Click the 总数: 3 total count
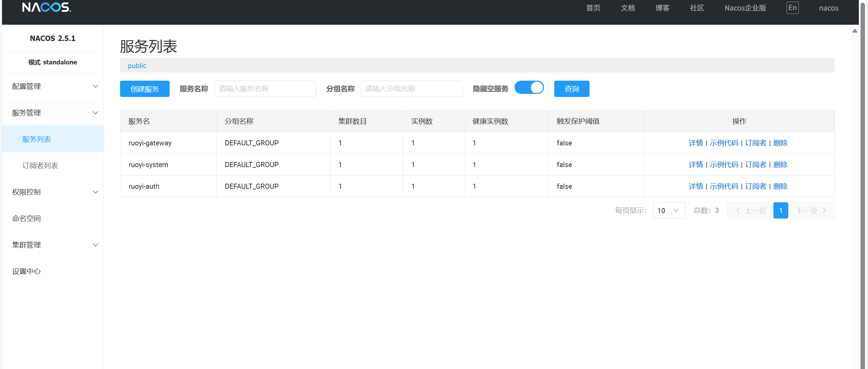The height and width of the screenshot is (369, 868). pos(706,210)
